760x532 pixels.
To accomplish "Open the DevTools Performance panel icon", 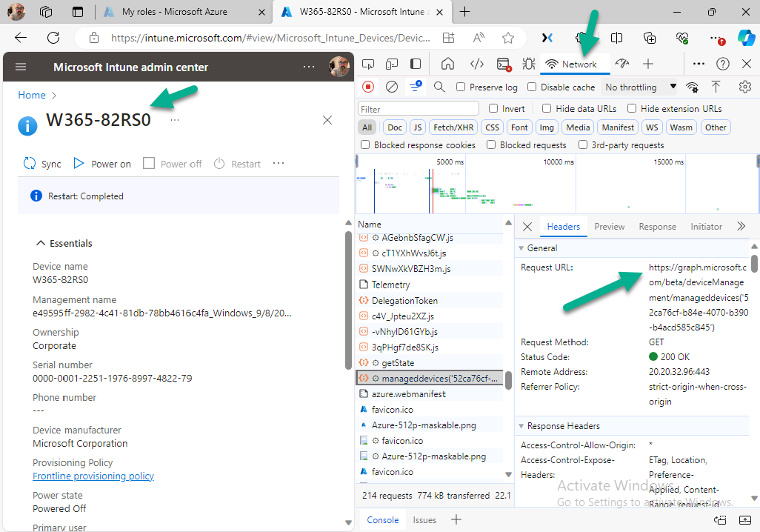I will coord(622,64).
